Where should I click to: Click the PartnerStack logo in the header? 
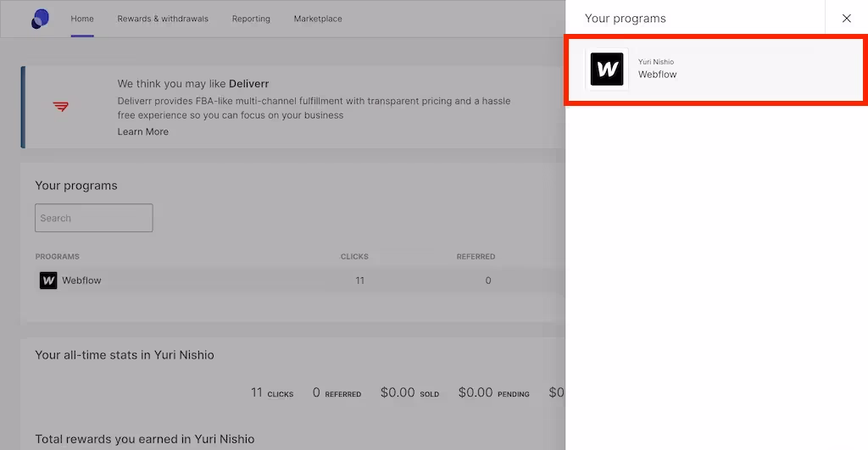(40, 19)
